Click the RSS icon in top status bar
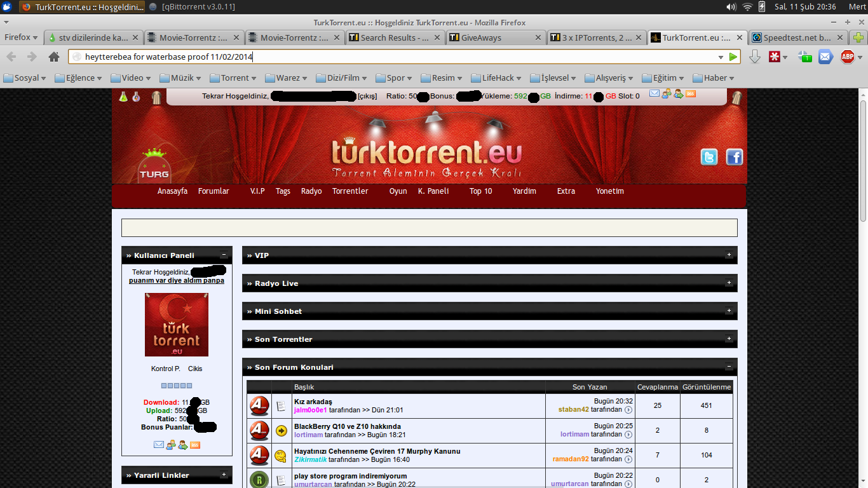Image resolution: width=868 pixels, height=488 pixels. pyautogui.click(x=691, y=94)
